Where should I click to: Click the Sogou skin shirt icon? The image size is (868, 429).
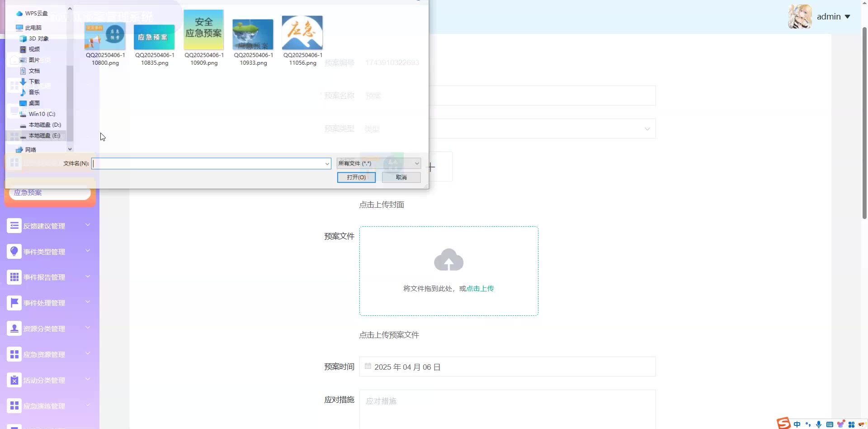click(x=840, y=424)
